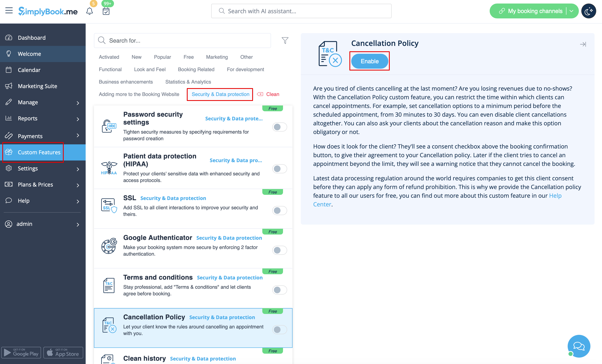This screenshot has height=364, width=602.
Task: Open Google Play store badge
Action: [21, 352]
